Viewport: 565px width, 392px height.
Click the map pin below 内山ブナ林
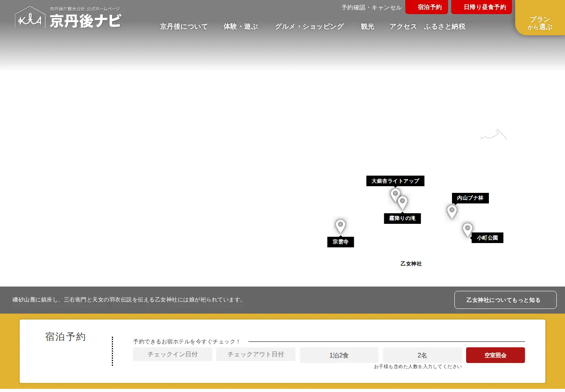click(452, 211)
